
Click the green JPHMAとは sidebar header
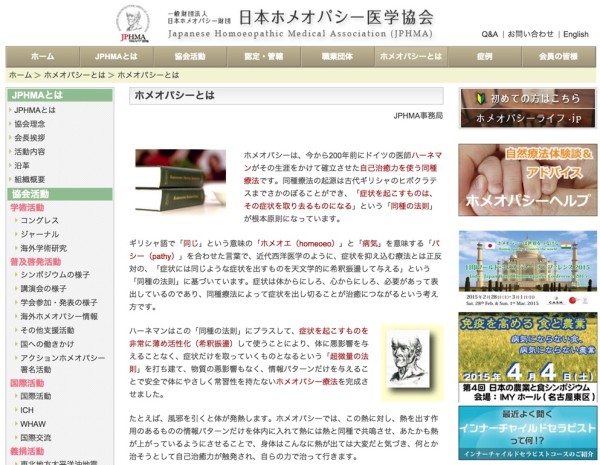click(x=60, y=95)
